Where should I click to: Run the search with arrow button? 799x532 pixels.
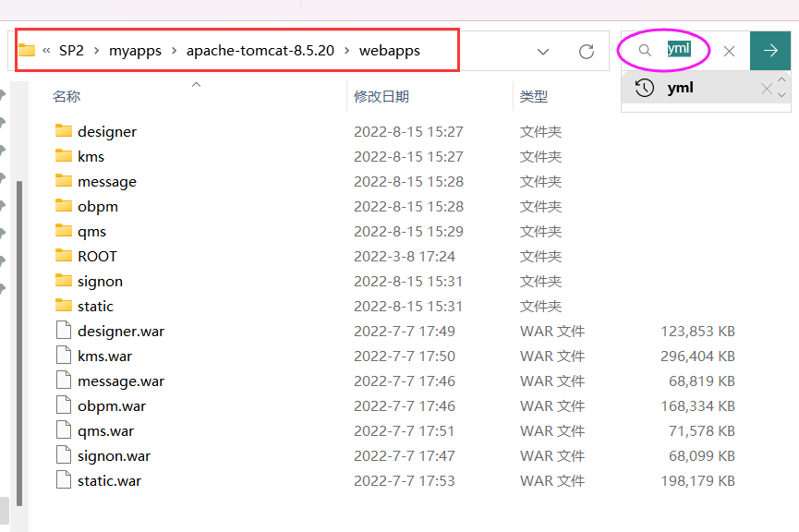[x=770, y=51]
